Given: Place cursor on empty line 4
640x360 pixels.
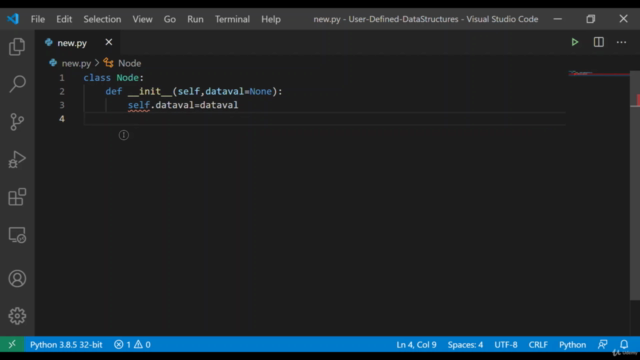Looking at the screenshot, I should click(x=324, y=119).
